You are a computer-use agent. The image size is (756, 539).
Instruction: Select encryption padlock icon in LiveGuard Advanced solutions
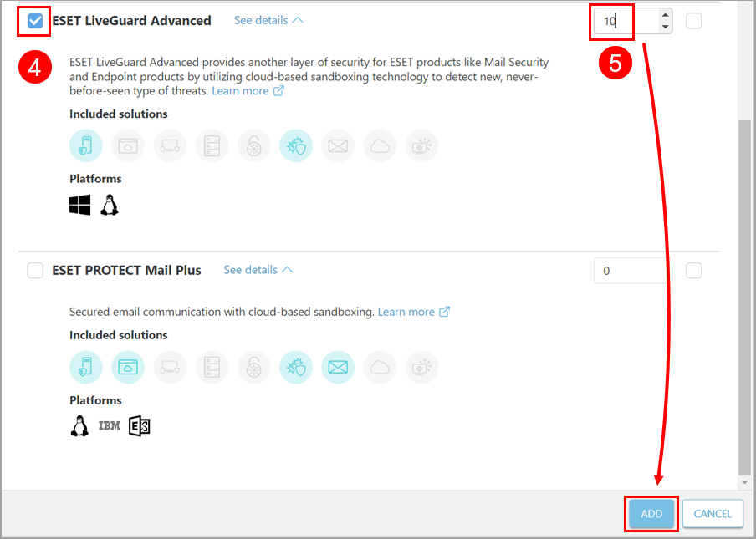pyautogui.click(x=253, y=145)
